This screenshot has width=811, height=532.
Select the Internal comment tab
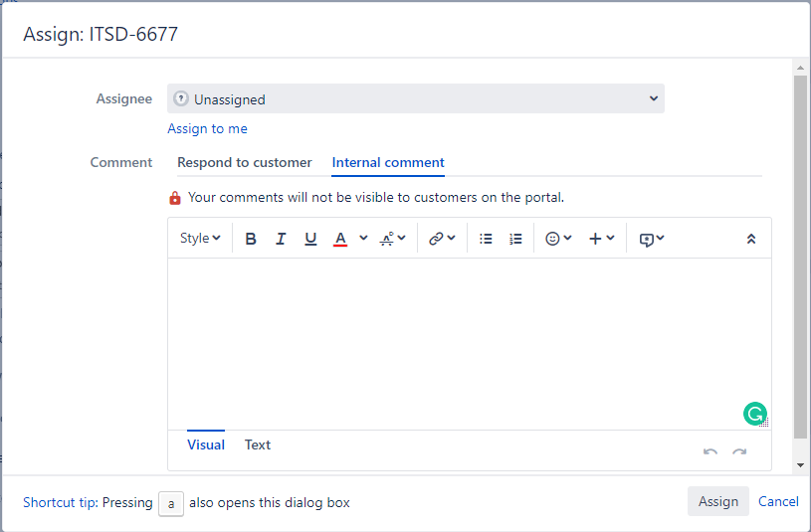(388, 162)
